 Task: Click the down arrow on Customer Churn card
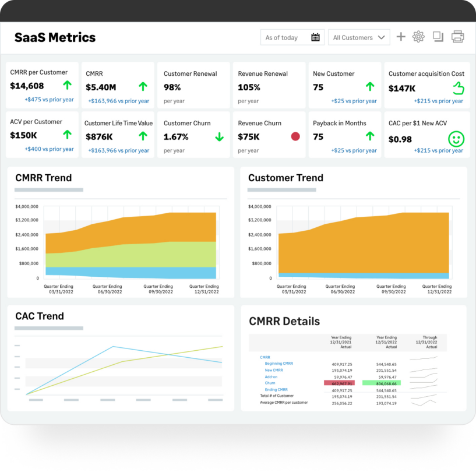point(219,137)
